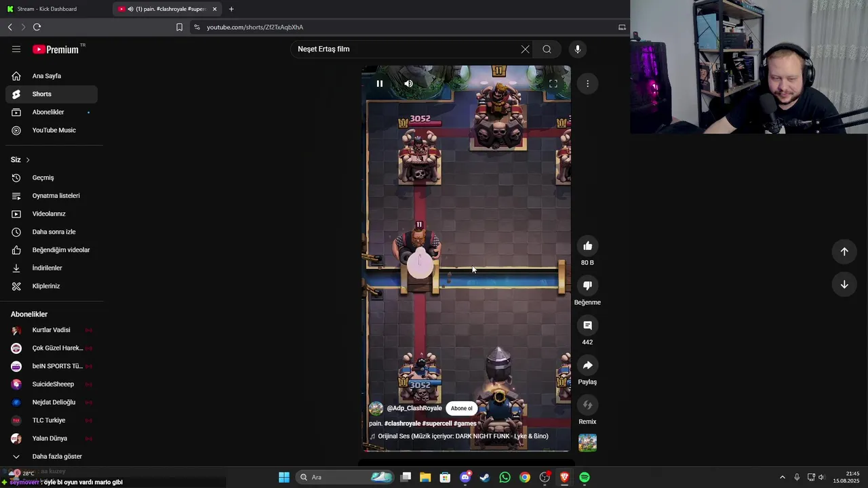The height and width of the screenshot is (488, 868).
Task: Open the three-dot options beside the Short
Action: click(587, 83)
